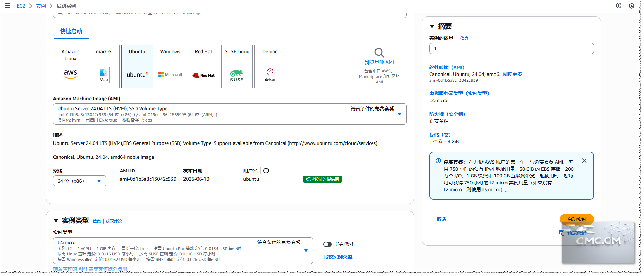Open 软件映像 (AMI) summary link
Viewport: 644px width, 276px height.
[x=447, y=67]
